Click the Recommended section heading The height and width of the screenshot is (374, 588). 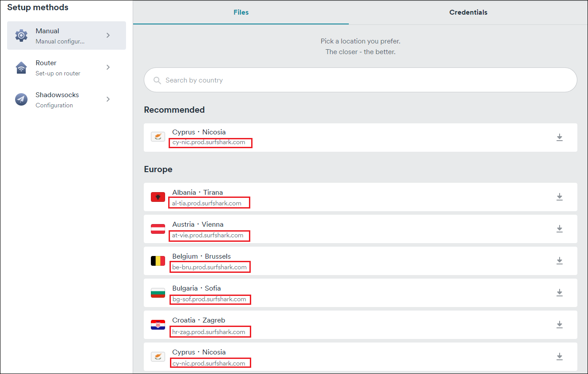click(x=174, y=110)
